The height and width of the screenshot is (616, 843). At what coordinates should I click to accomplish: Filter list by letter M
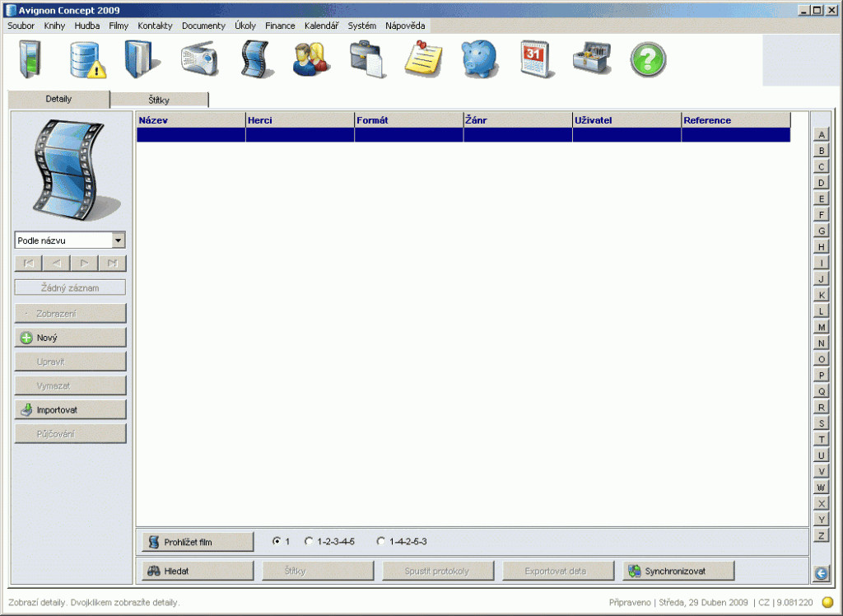click(x=821, y=327)
